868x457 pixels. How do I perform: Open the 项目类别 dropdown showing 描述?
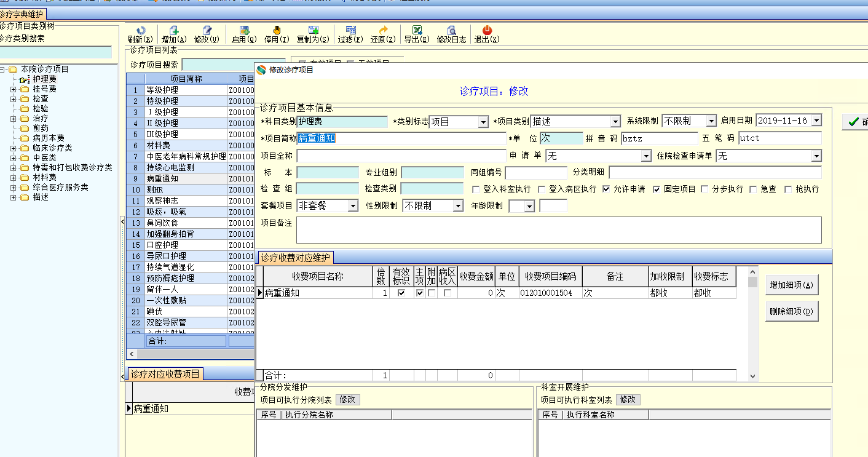click(x=615, y=122)
